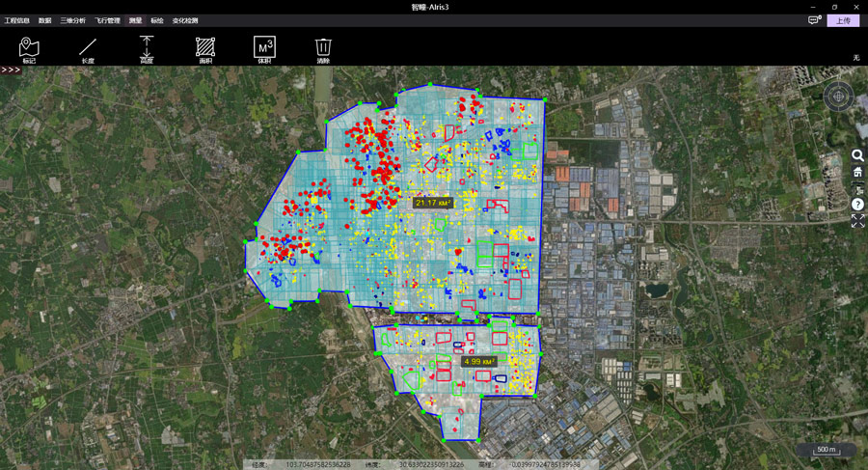The image size is (868, 470).
Task: Activate the 长度 length measurement tool
Action: coord(88,48)
